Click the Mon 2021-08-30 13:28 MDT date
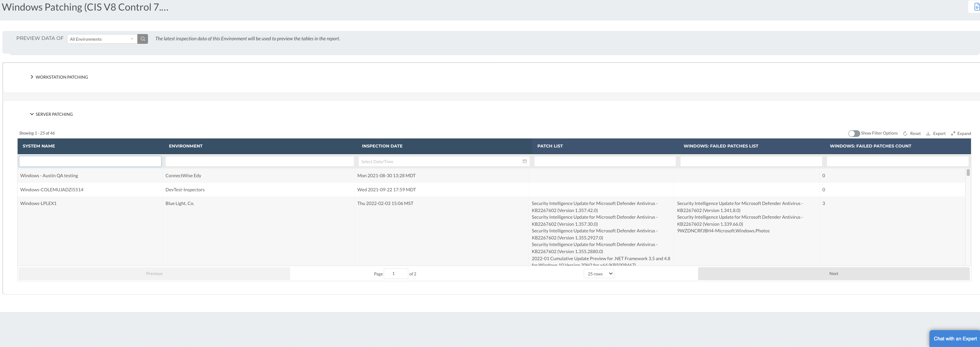The height and width of the screenshot is (347, 980). (x=386, y=176)
